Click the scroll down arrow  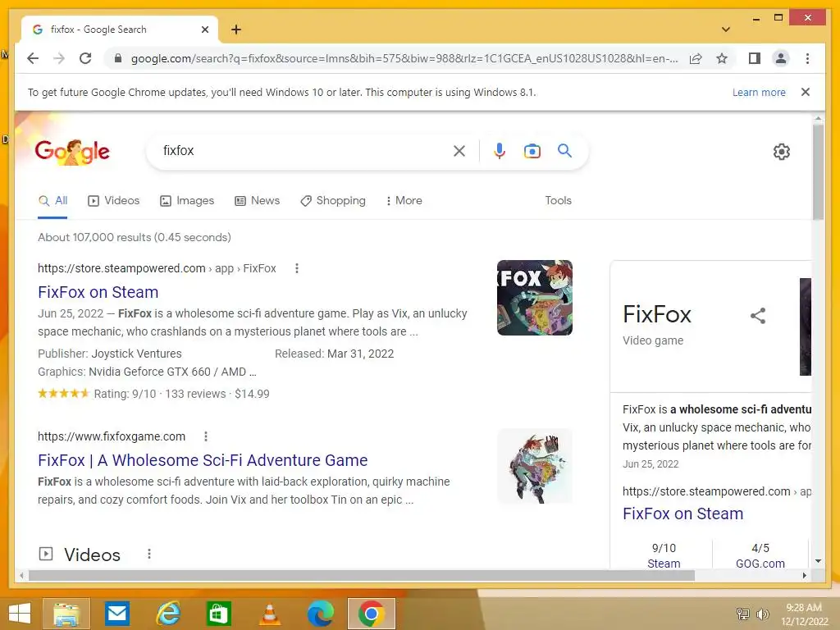click(818, 561)
